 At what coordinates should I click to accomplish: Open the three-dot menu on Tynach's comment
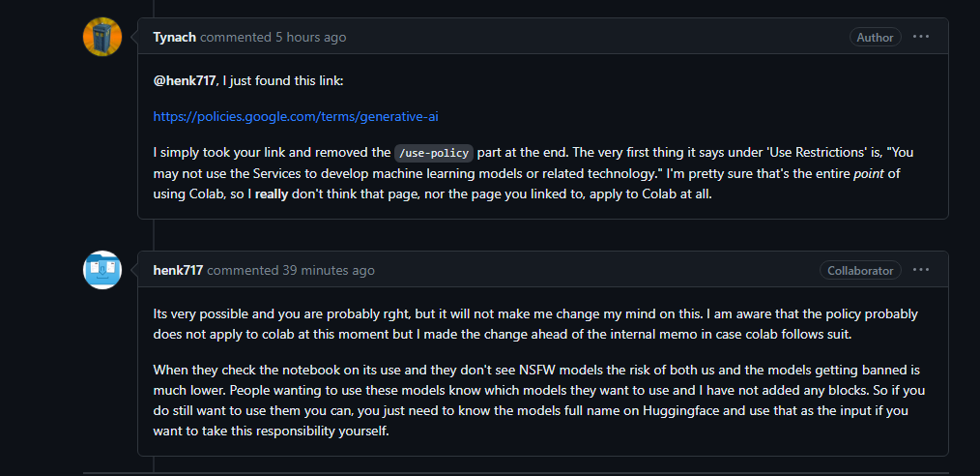coord(921,37)
